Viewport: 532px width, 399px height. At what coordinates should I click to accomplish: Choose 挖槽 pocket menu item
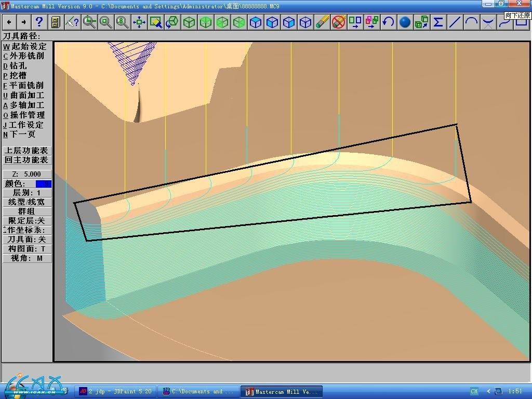[15, 76]
